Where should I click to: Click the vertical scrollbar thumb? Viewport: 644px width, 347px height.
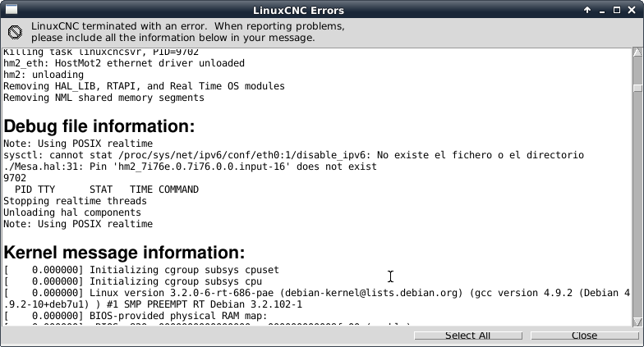[x=637, y=89]
